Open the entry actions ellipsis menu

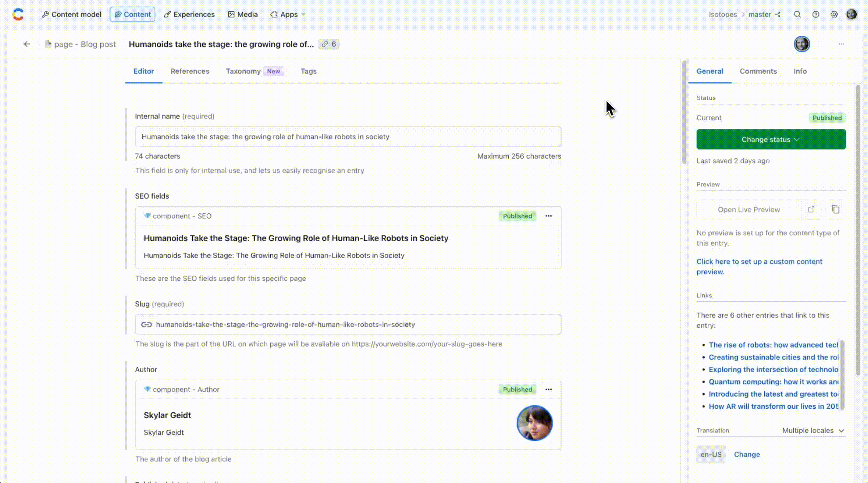(841, 44)
